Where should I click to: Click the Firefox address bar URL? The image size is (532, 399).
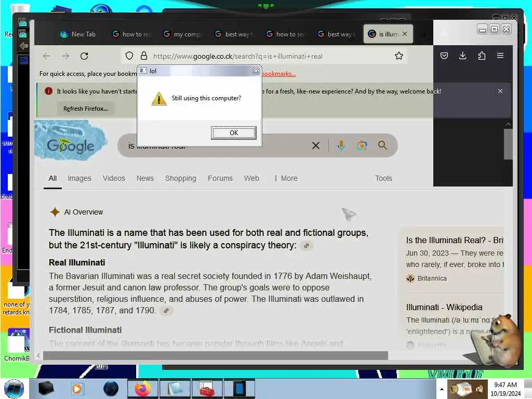point(237,56)
